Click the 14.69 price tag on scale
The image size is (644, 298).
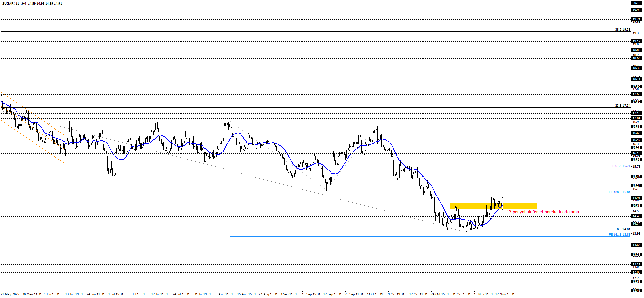pos(636,206)
